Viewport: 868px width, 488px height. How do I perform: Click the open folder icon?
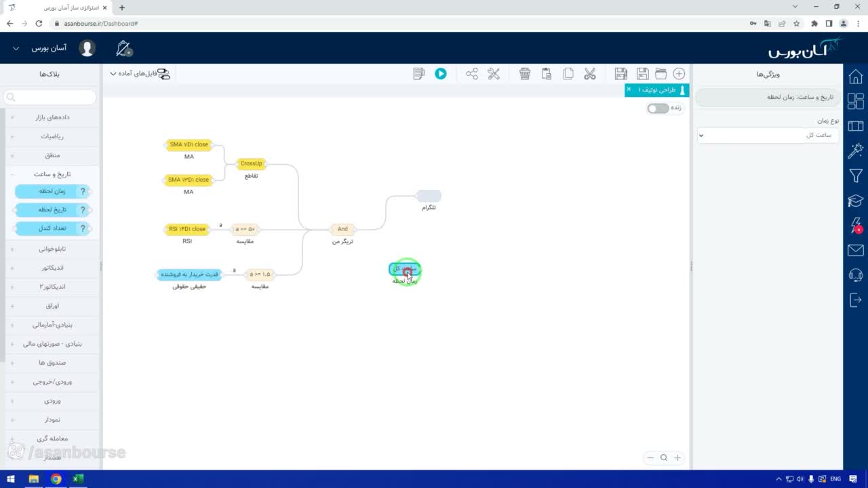coord(660,73)
